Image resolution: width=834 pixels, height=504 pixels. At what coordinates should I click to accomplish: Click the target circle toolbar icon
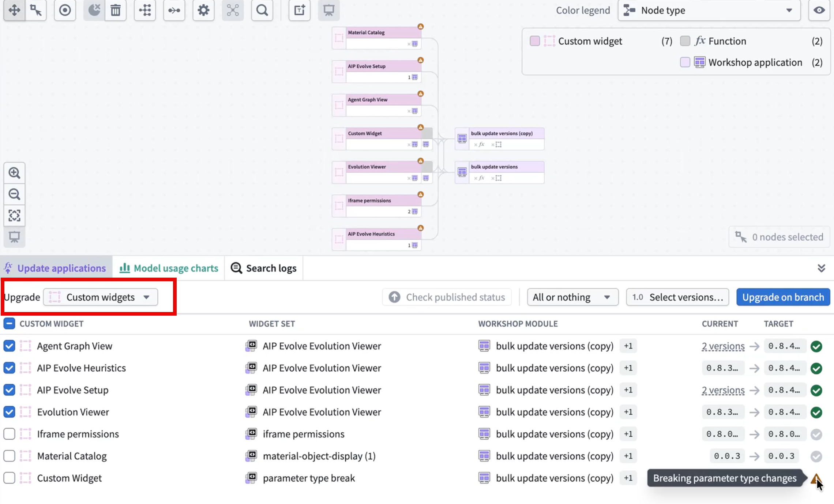pos(65,10)
